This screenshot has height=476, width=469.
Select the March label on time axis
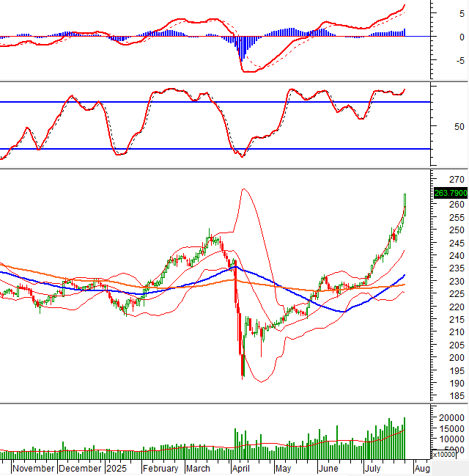(x=198, y=469)
